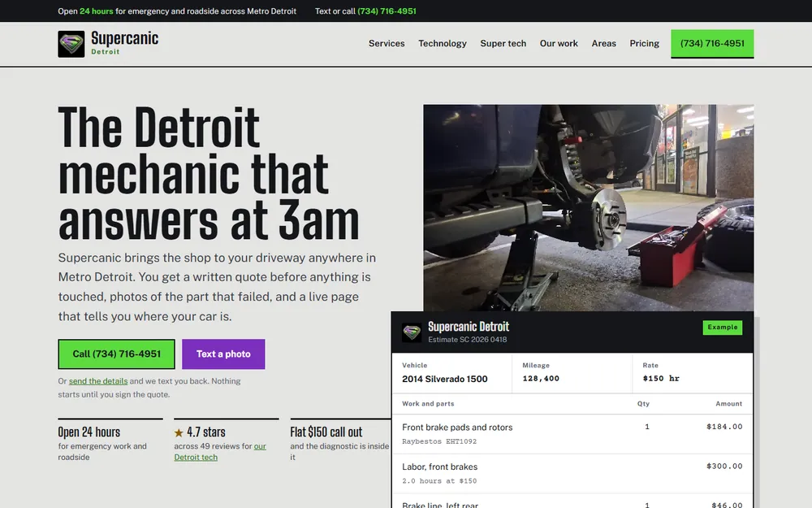Click the '2.0 hours at $150' note
This screenshot has width=812, height=508.
point(439,481)
